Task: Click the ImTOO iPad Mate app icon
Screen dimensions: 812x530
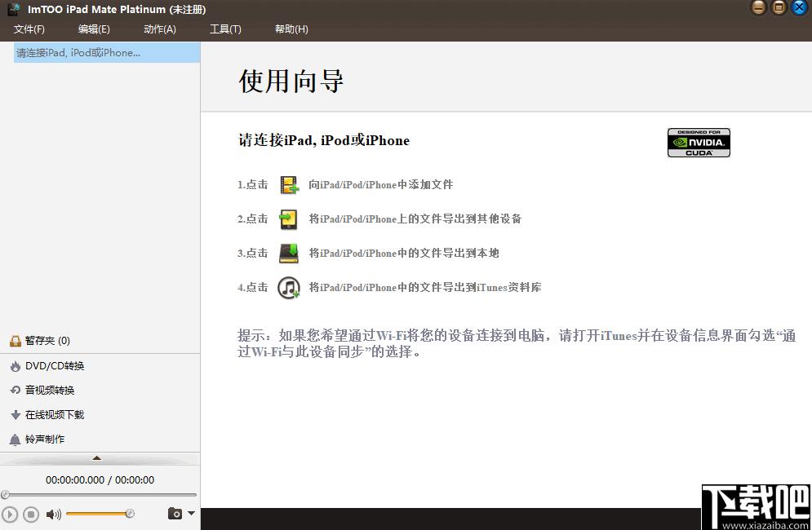Action: (13, 9)
